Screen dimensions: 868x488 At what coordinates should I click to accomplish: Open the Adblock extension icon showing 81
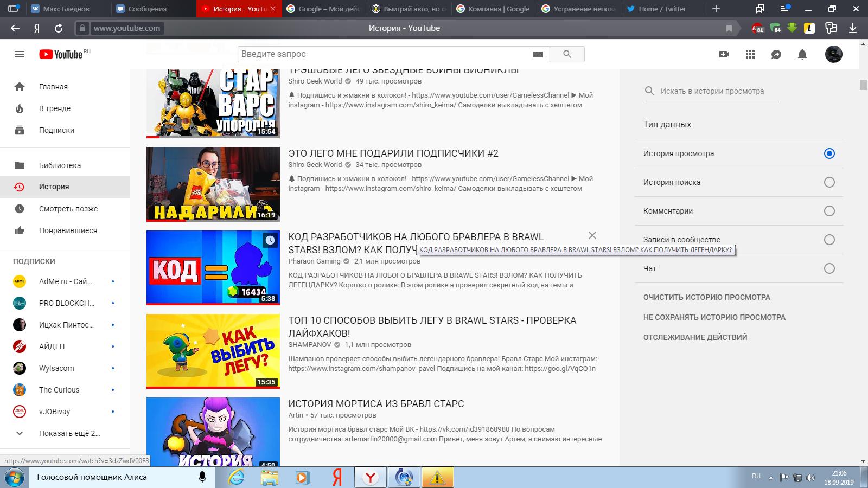[x=757, y=28]
